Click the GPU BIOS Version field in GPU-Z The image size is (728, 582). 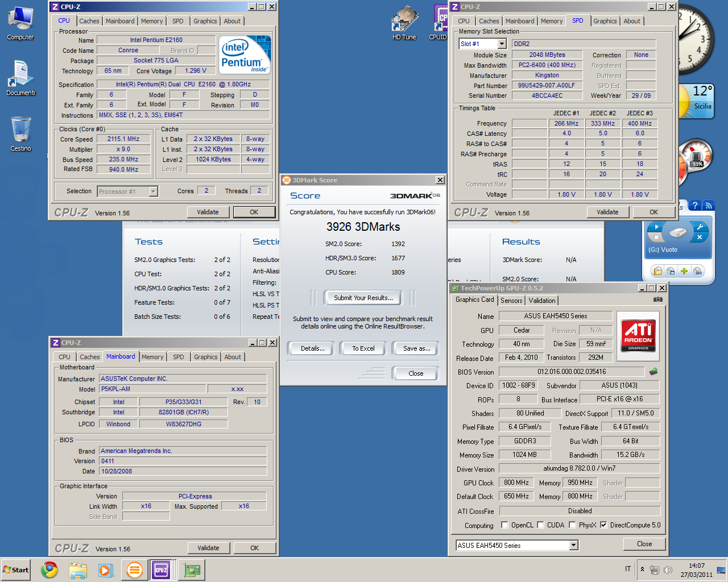572,372
